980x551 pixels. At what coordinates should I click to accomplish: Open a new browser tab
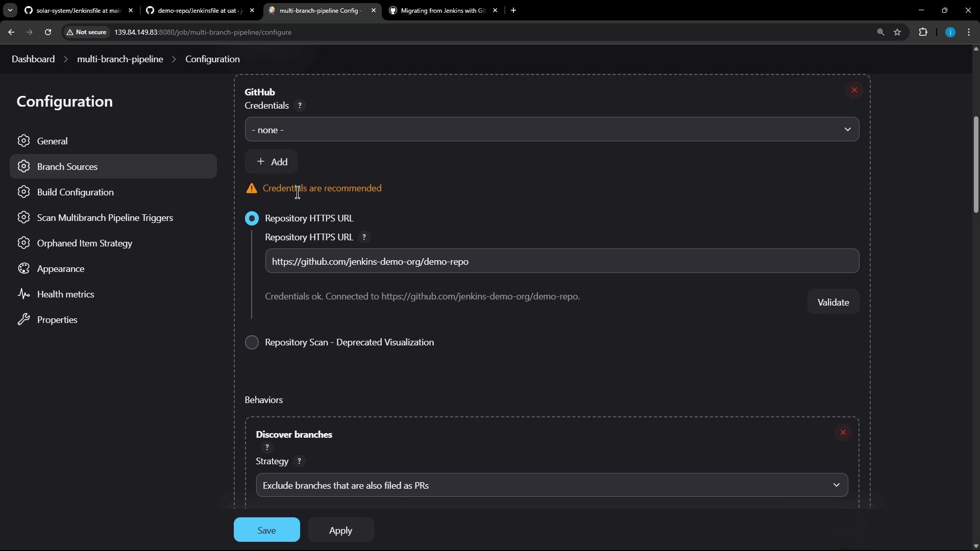point(513,10)
